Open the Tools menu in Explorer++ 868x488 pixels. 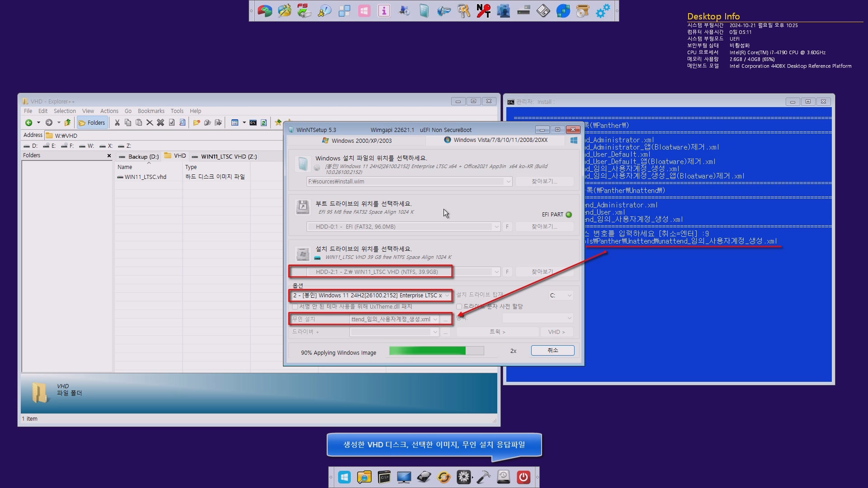coord(177,111)
